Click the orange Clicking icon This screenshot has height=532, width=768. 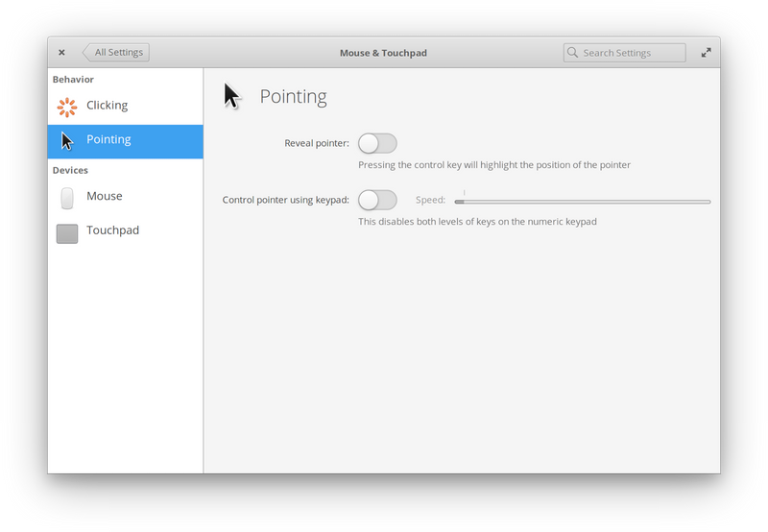[67, 108]
